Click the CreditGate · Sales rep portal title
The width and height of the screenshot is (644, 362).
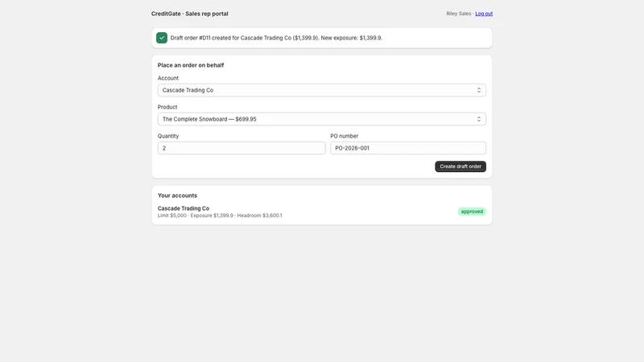pyautogui.click(x=189, y=14)
